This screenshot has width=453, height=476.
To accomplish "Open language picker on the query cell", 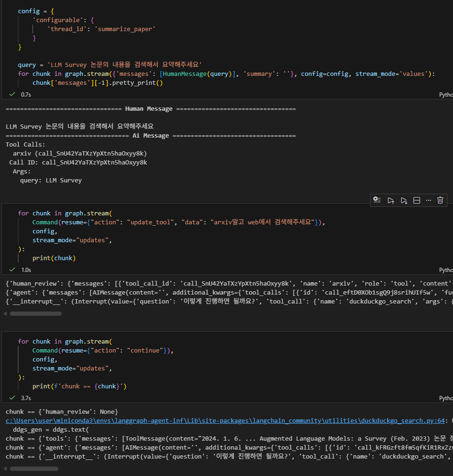I will (x=446, y=94).
